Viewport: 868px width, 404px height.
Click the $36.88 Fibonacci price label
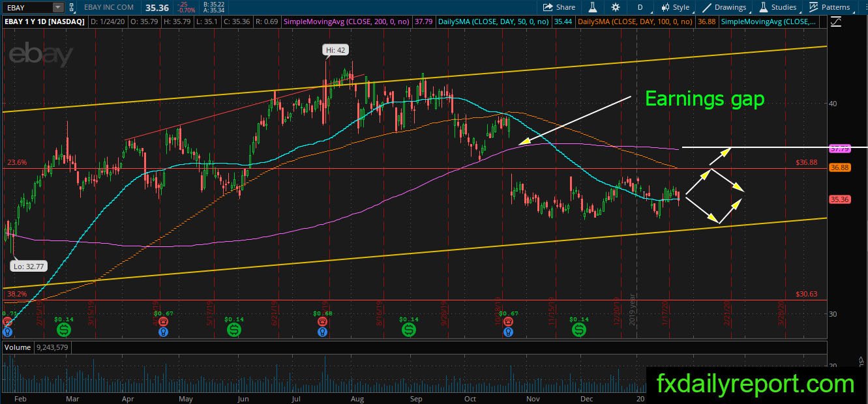point(807,162)
